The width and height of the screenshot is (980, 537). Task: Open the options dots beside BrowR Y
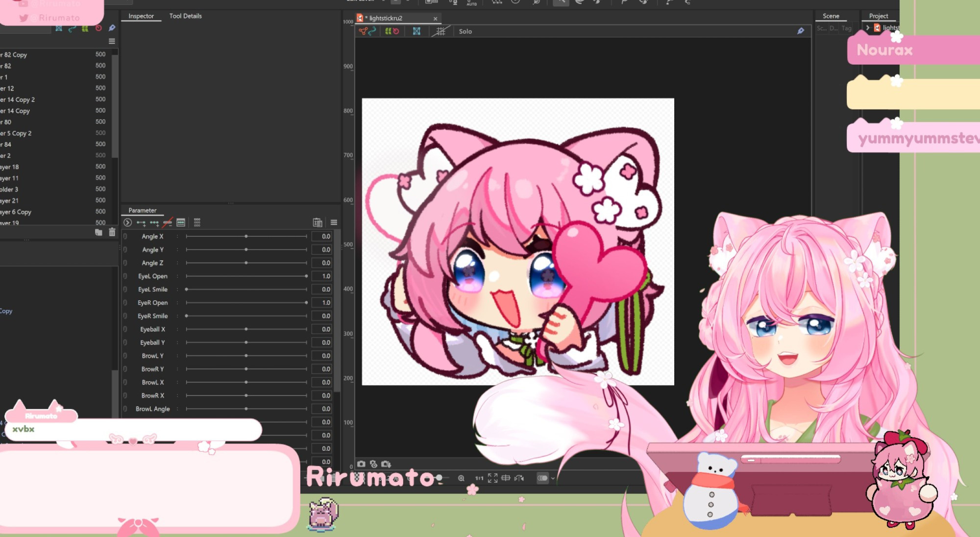tap(177, 369)
